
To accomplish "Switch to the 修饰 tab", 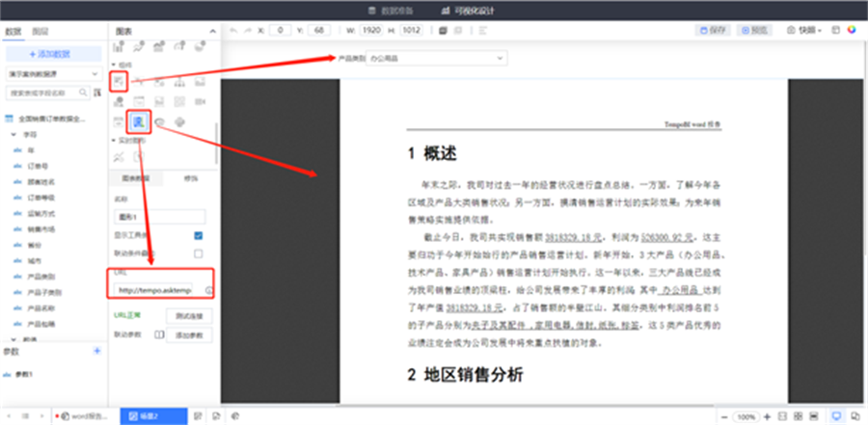I will pyautogui.click(x=191, y=178).
